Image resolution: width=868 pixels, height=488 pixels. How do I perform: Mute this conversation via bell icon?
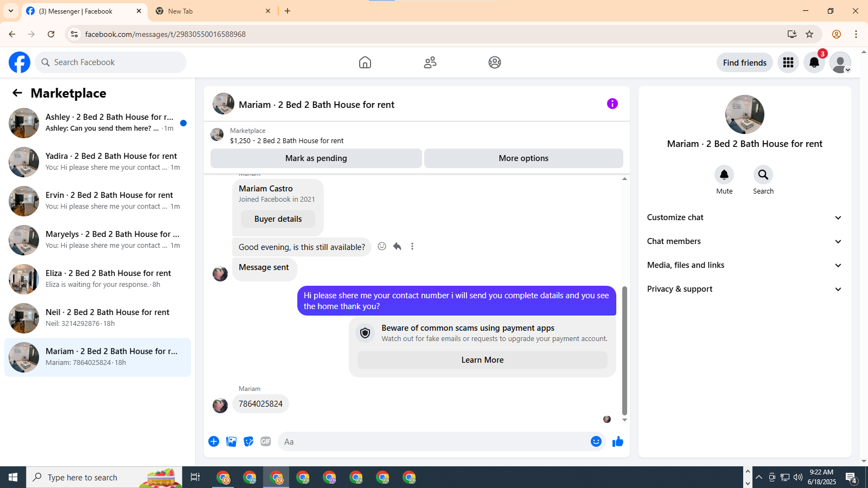(x=724, y=175)
